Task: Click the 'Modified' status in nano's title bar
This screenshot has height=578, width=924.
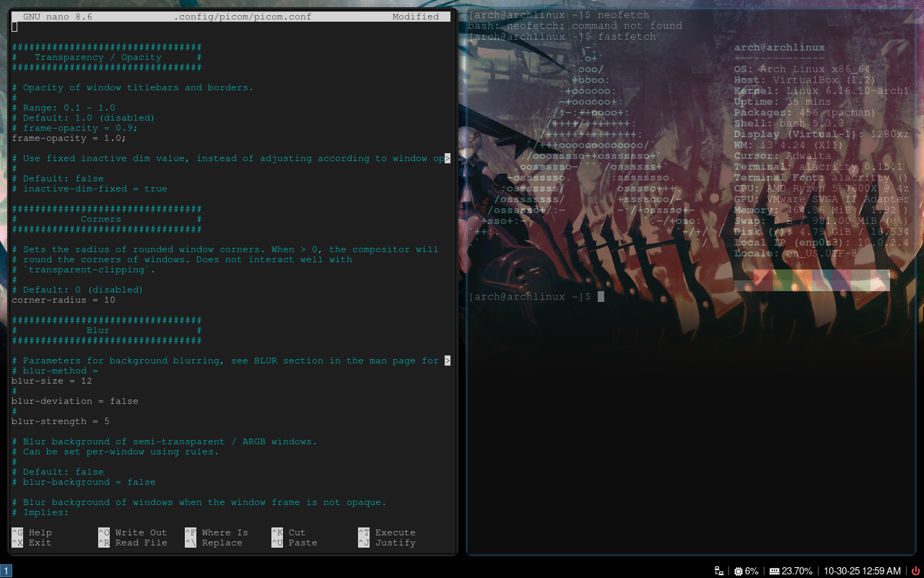Action: pos(416,17)
